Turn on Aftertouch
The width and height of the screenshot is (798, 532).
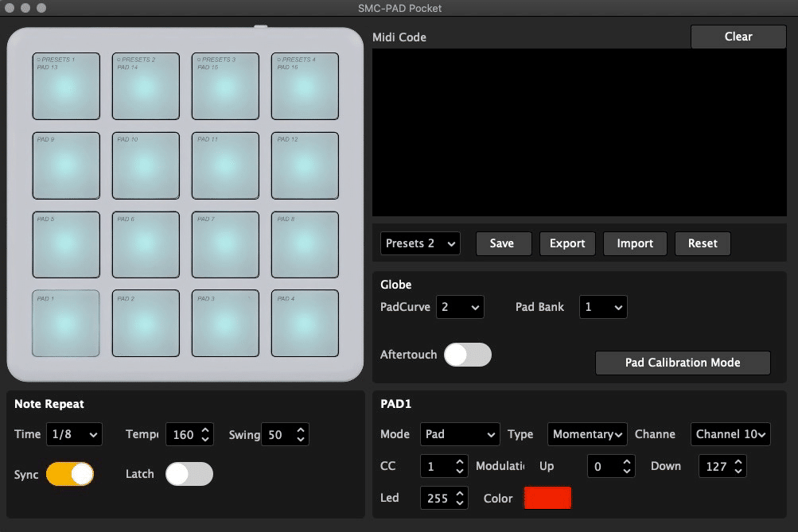click(x=468, y=355)
